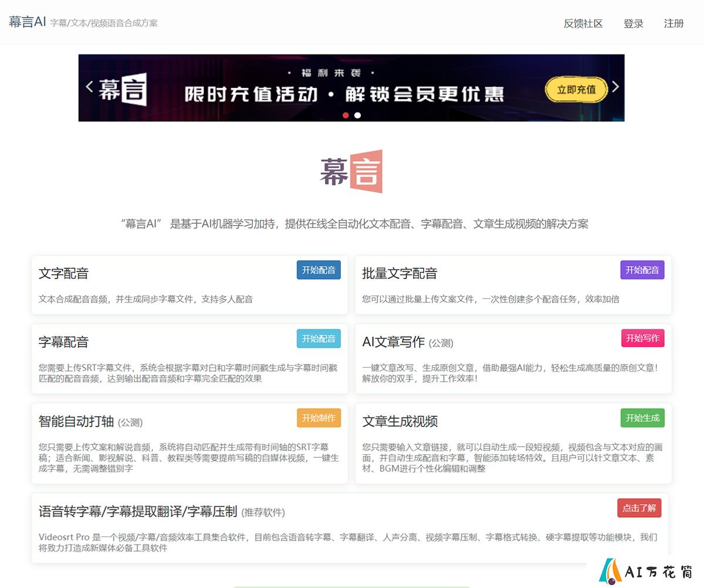
Task: Click the red 点击了解 button
Action: tap(639, 508)
